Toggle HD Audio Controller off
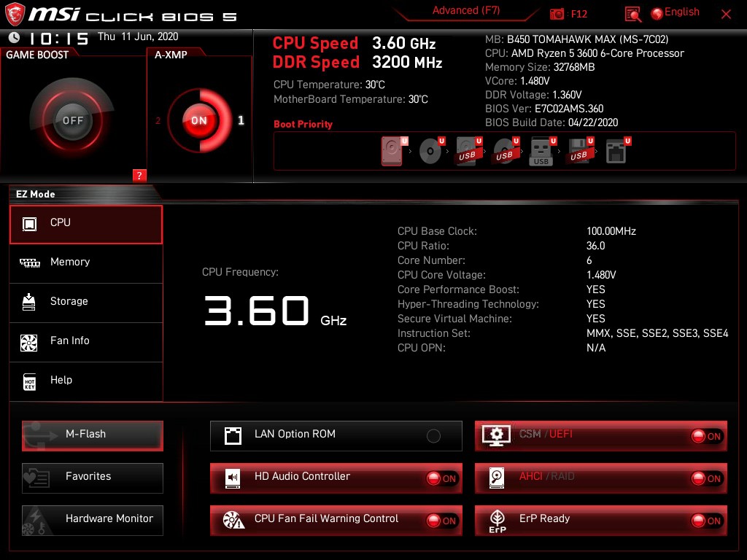Screen dimensions: 747x560 point(442,478)
